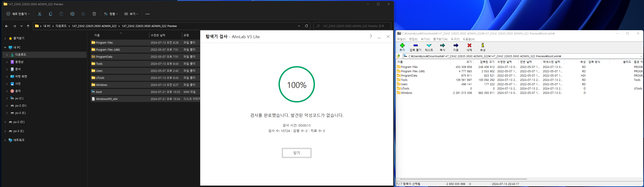Click the Explorer rename icon
The image size is (644, 187).
(72, 14)
